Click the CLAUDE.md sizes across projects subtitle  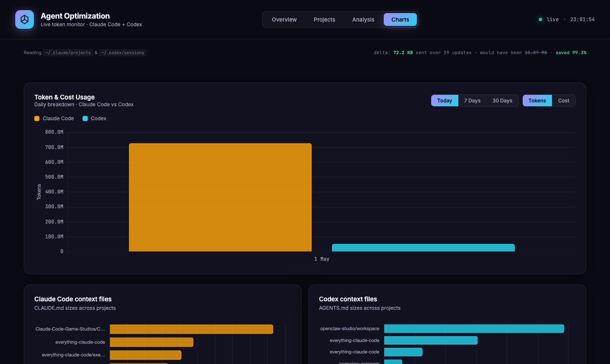[x=75, y=308]
